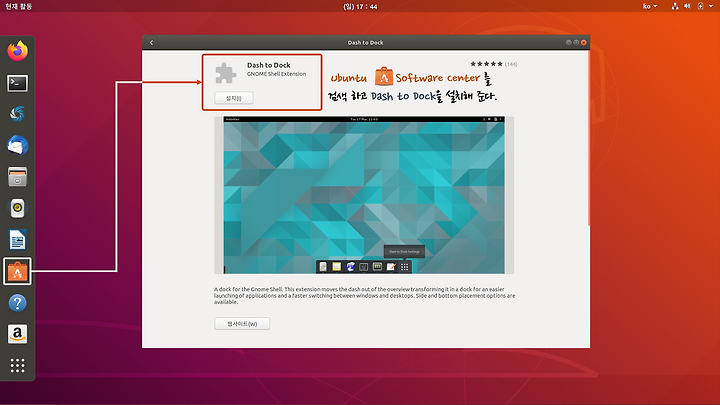
Task: Click the network status icon
Action: tap(675, 6)
